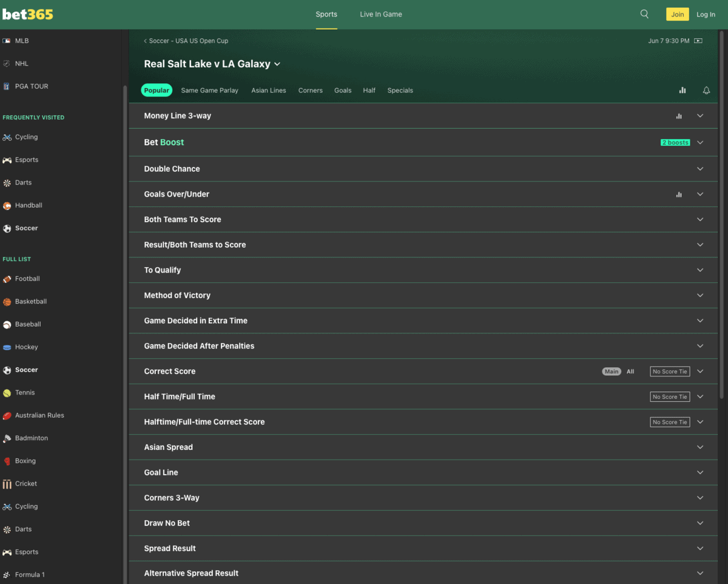Expand the Double Chance market

click(x=700, y=169)
